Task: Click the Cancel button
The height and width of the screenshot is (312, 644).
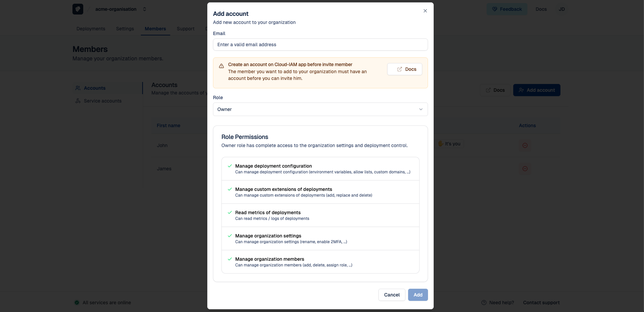Action: click(392, 295)
